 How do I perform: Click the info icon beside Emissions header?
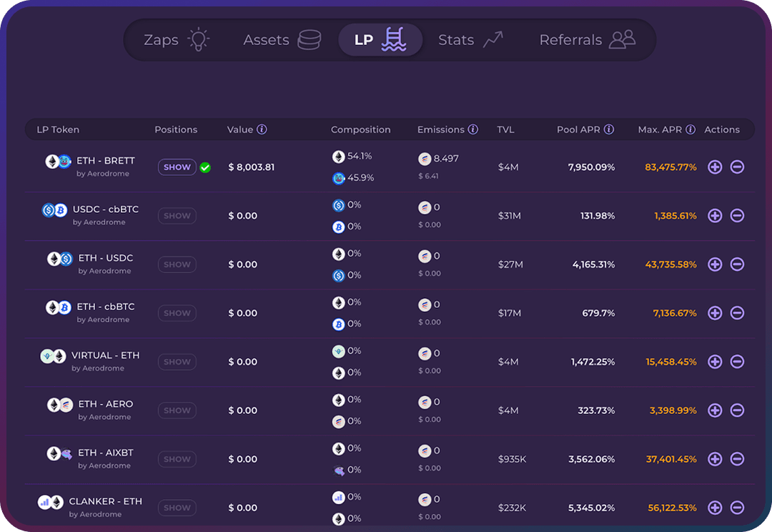pos(472,129)
